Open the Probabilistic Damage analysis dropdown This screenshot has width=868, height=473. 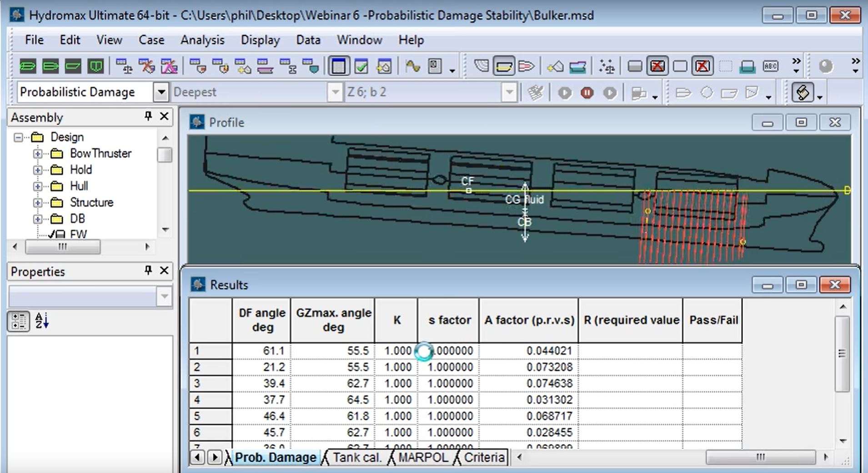pyautogui.click(x=161, y=92)
